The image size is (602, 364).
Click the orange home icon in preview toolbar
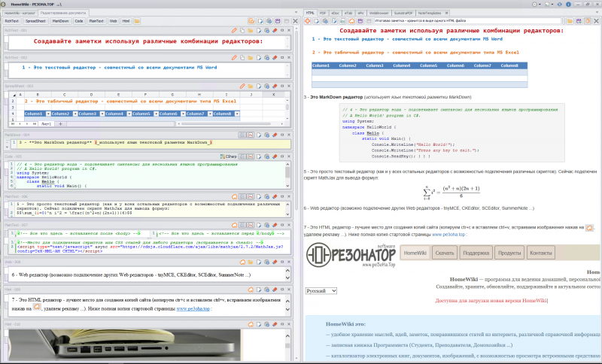coord(351,21)
